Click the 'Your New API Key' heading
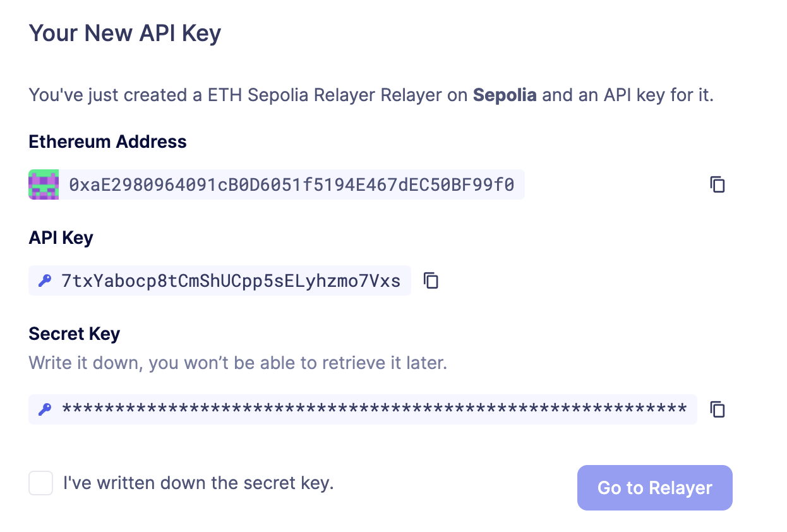This screenshot has height=532, width=787. pos(124,33)
